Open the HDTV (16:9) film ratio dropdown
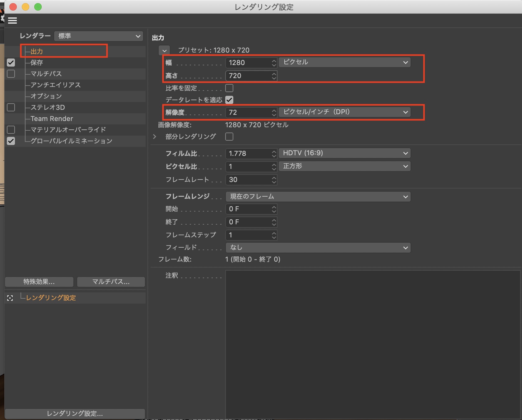The width and height of the screenshot is (522, 420). coord(344,153)
